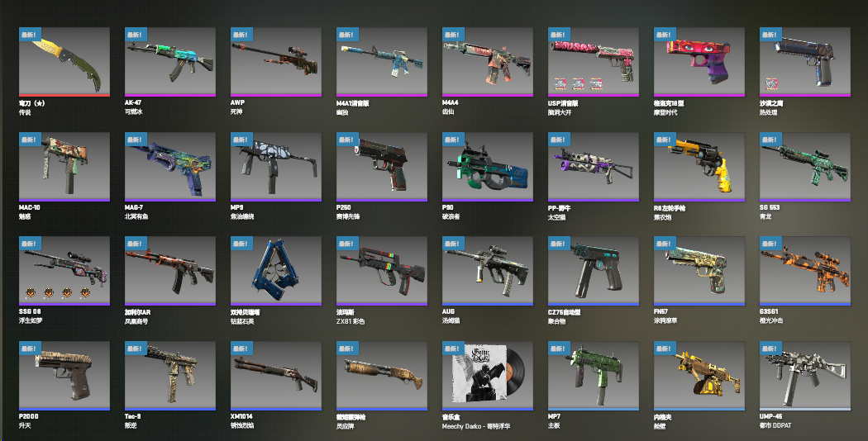Click the UMP-45 urban DDPAT item

tap(804, 376)
